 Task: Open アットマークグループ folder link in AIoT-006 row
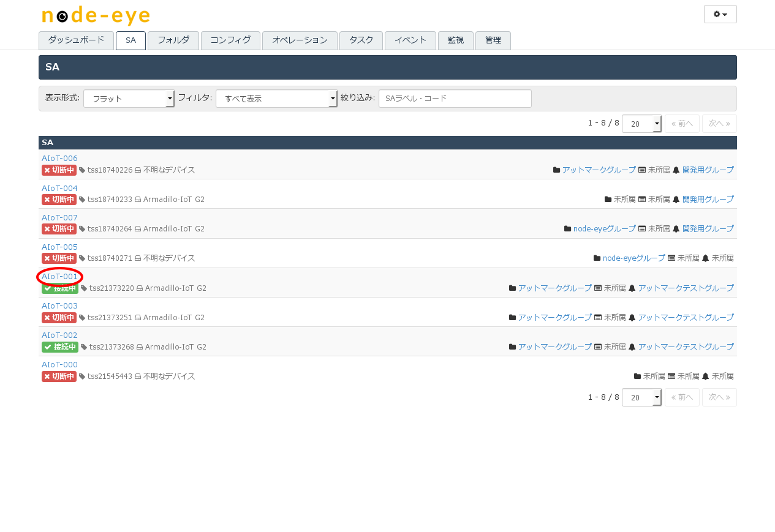pyautogui.click(x=599, y=170)
